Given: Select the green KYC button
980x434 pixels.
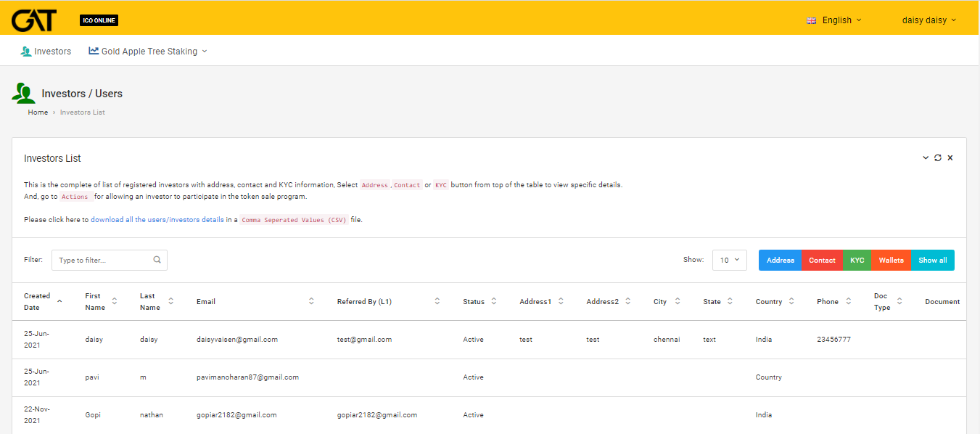Looking at the screenshot, I should coord(857,260).
